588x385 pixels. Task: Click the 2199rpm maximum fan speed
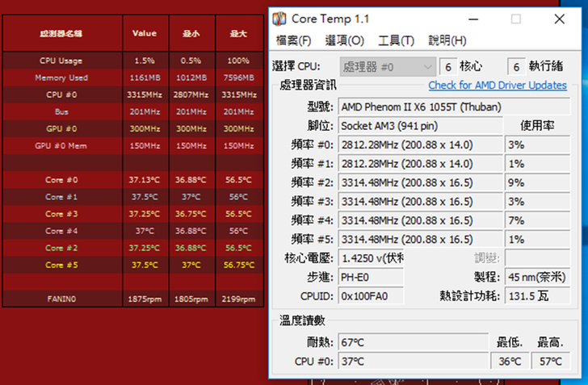(238, 299)
